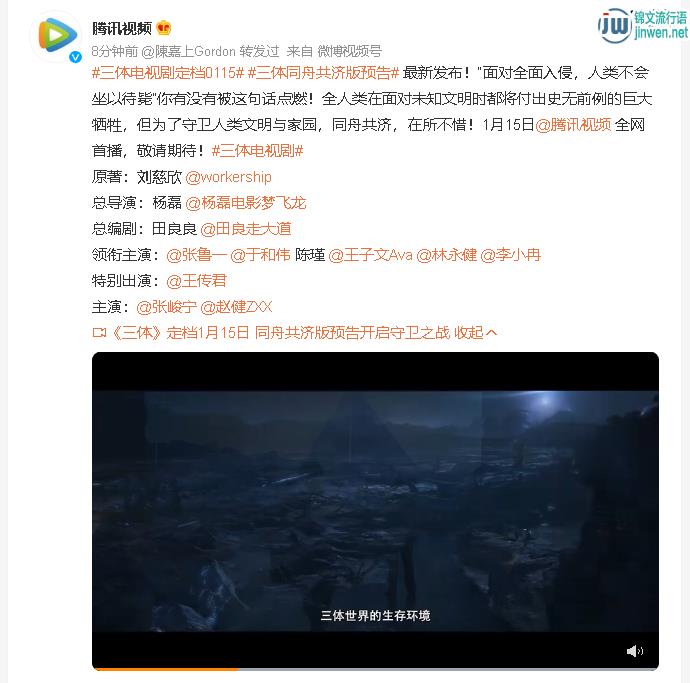Click the blue verified badge on avatar
The height and width of the screenshot is (683, 690).
click(x=75, y=57)
